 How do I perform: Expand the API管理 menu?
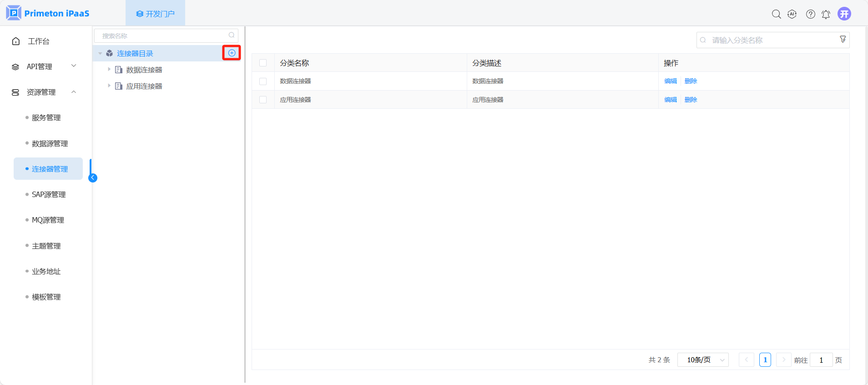point(45,66)
